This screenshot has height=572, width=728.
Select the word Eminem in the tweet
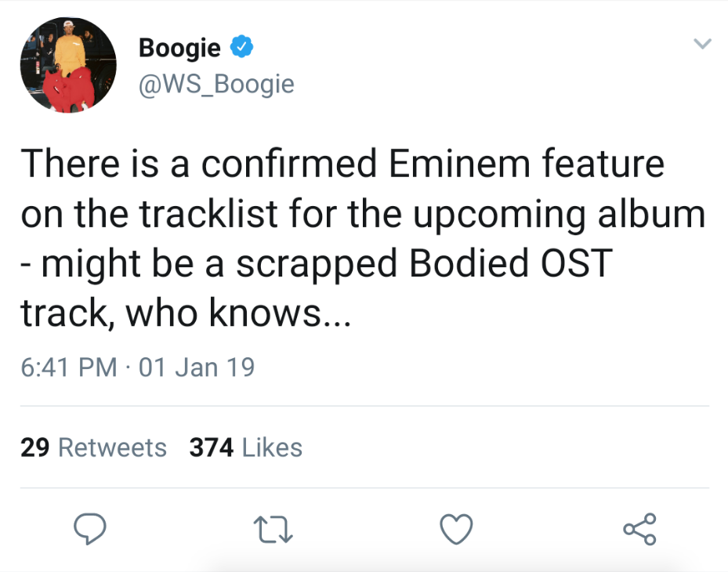tap(459, 164)
